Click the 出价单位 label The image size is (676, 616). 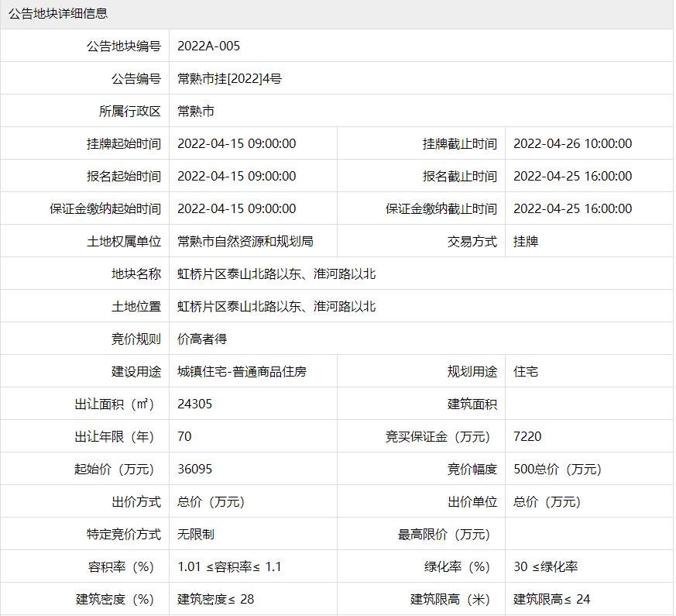click(472, 501)
